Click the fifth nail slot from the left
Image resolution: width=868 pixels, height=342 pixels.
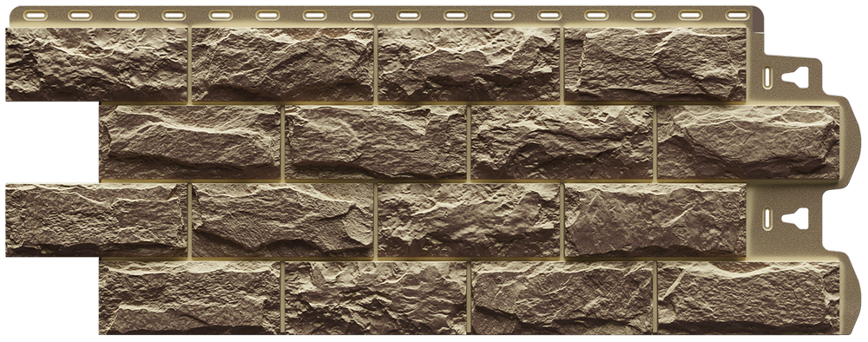pos(220,15)
